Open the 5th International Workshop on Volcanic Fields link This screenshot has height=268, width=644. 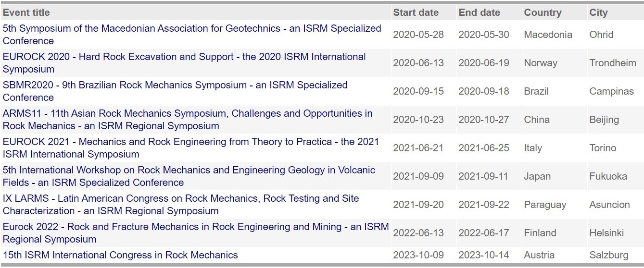point(189,176)
